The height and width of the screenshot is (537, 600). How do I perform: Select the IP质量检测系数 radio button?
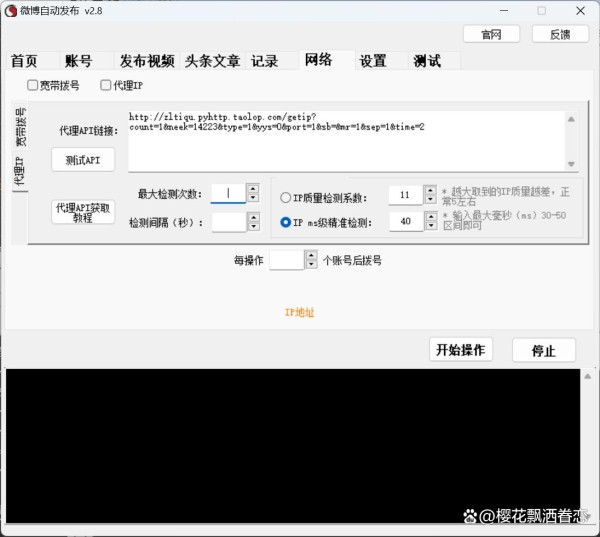pos(285,197)
